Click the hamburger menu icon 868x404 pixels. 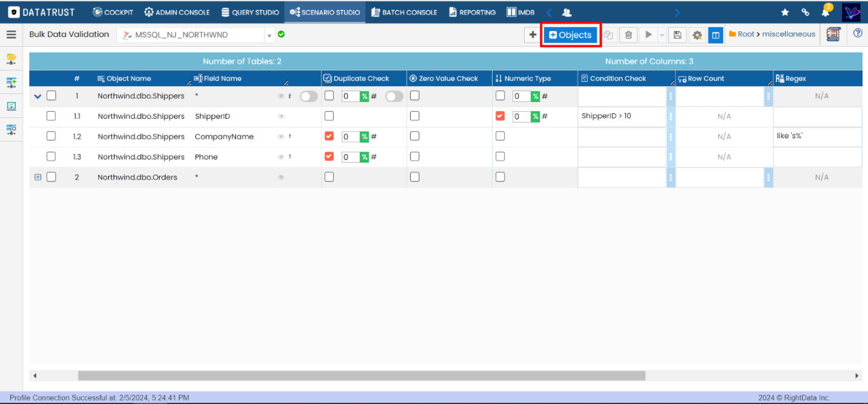(x=11, y=35)
